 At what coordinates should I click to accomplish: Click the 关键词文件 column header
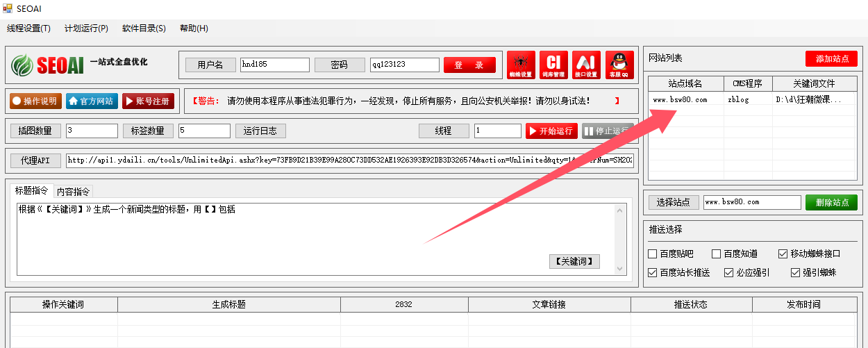(x=815, y=83)
